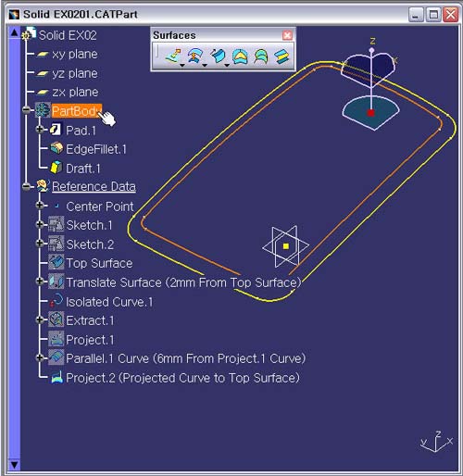Open dropdown arrow beside Sweep tool

227,65
